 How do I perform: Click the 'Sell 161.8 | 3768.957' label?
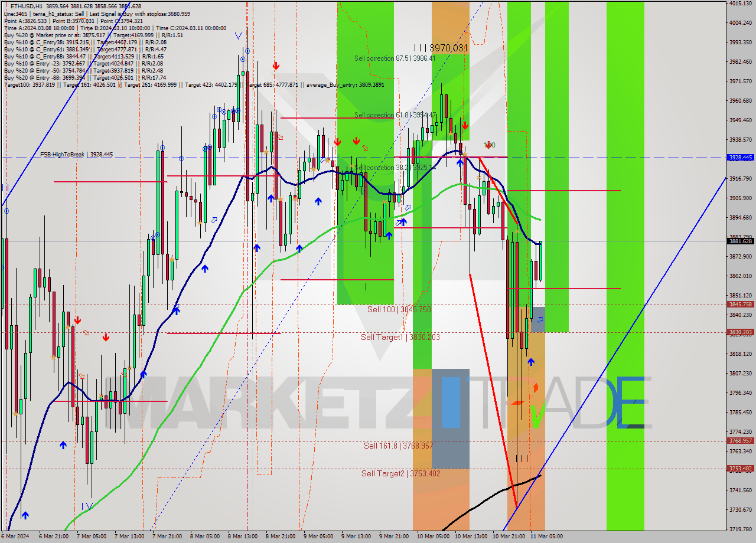[399, 446]
